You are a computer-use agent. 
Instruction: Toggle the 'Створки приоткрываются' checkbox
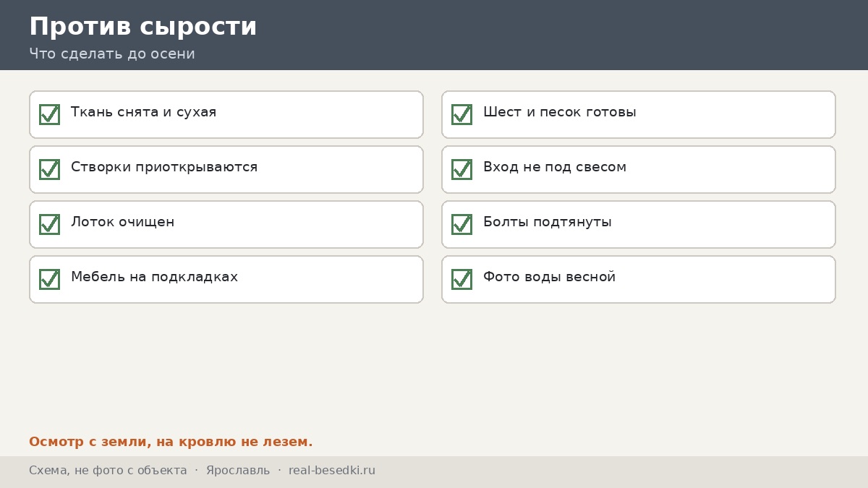click(49, 169)
